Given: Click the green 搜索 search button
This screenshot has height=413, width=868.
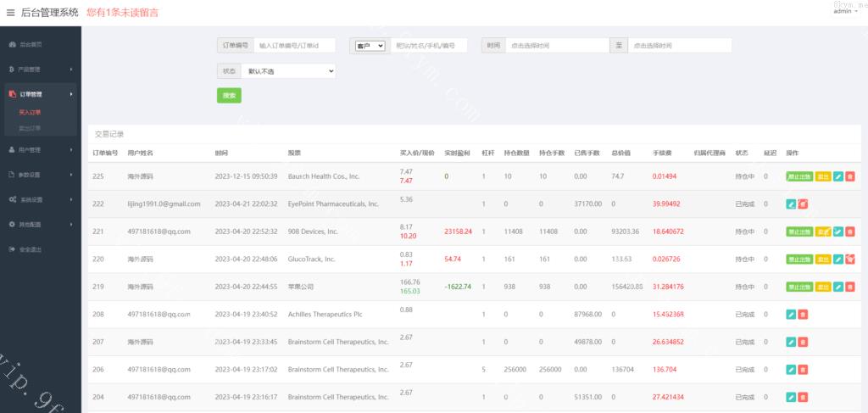Looking at the screenshot, I should (x=229, y=95).
